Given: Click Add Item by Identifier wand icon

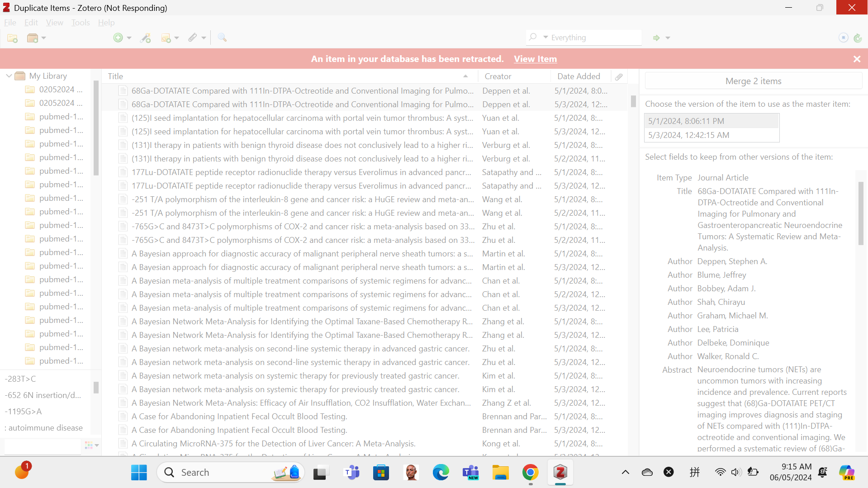Looking at the screenshot, I should click(146, 38).
